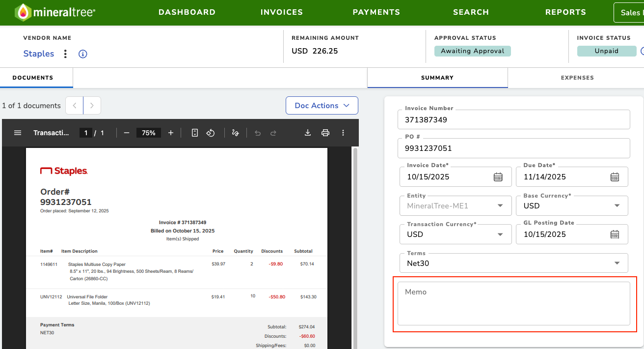Open Invoice Date calendar picker
Screen dimensions: 644x349
point(498,177)
